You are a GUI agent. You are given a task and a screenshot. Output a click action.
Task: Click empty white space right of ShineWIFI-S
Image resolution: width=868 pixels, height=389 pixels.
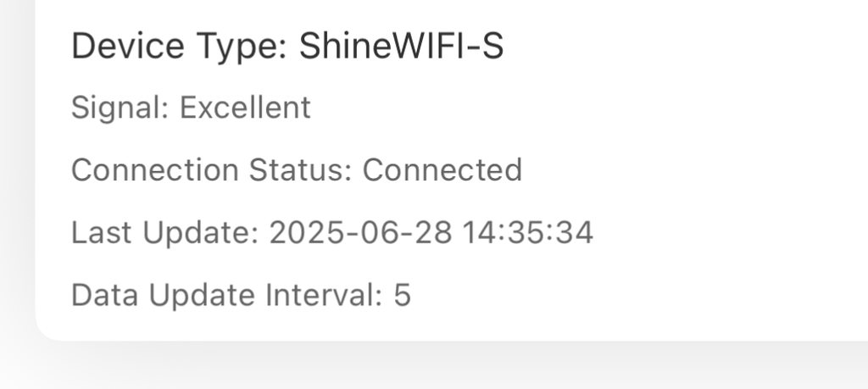click(x=678, y=47)
